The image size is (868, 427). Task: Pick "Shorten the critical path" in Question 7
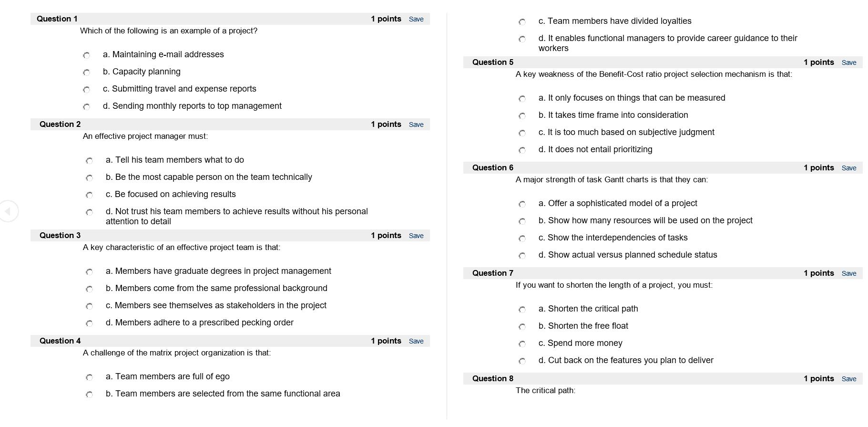[522, 310]
